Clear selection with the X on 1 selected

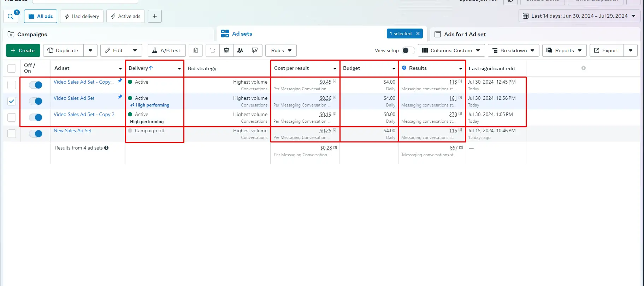pos(418,34)
